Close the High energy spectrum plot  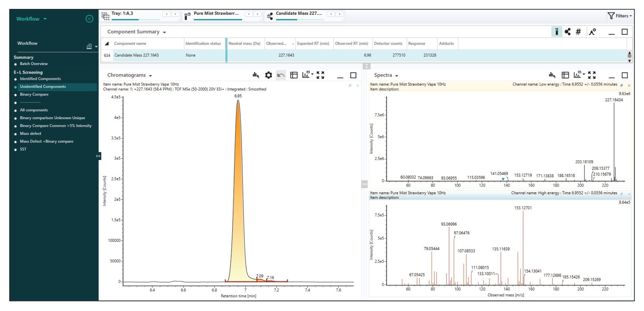(x=629, y=194)
